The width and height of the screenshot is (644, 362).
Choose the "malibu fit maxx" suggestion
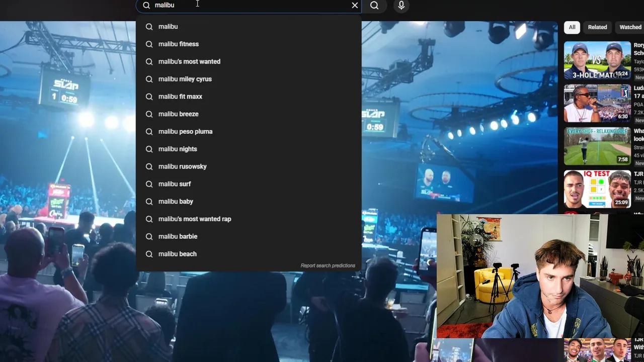(x=249, y=97)
